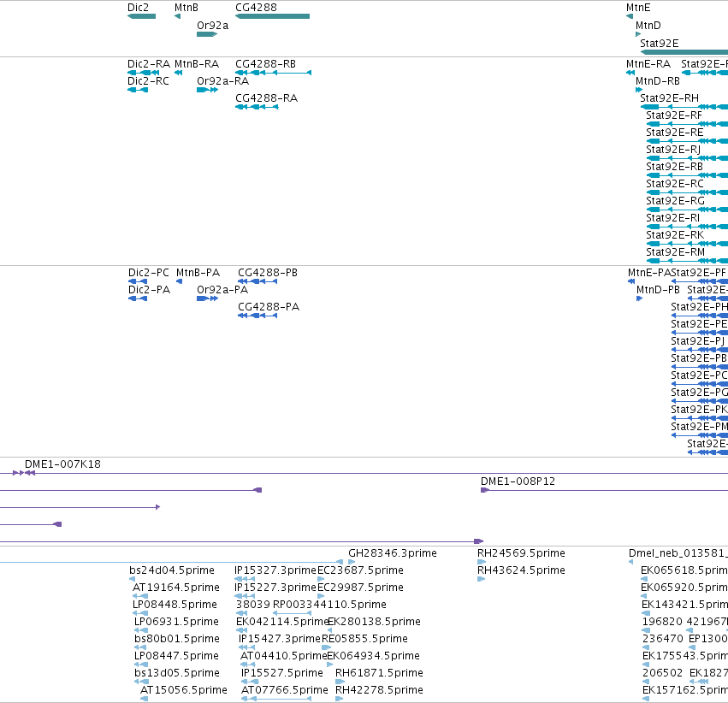The image size is (728, 703).
Task: Select the Stat92E-PB protein feature
Action: (700, 367)
